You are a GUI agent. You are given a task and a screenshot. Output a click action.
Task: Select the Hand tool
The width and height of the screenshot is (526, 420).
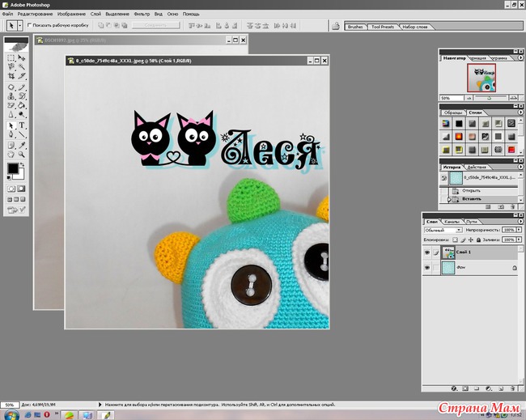pyautogui.click(x=11, y=154)
